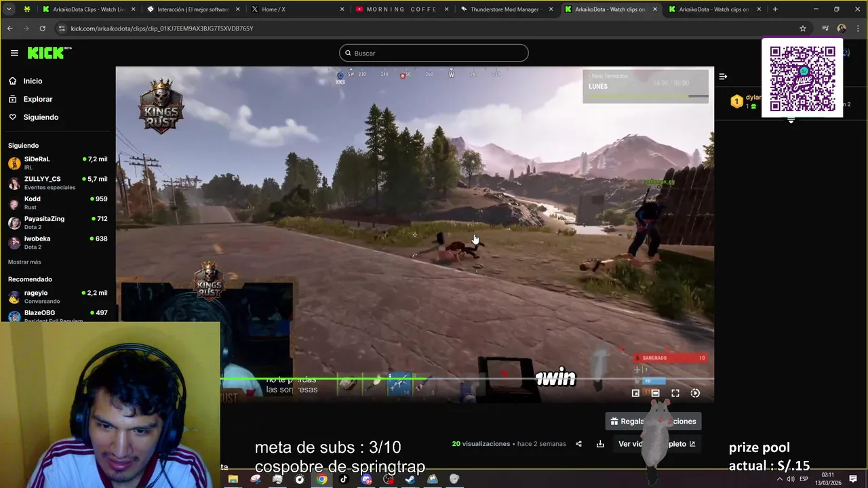This screenshot has height=488, width=868.
Task: Close the Home / X tab
Action: [342, 9]
